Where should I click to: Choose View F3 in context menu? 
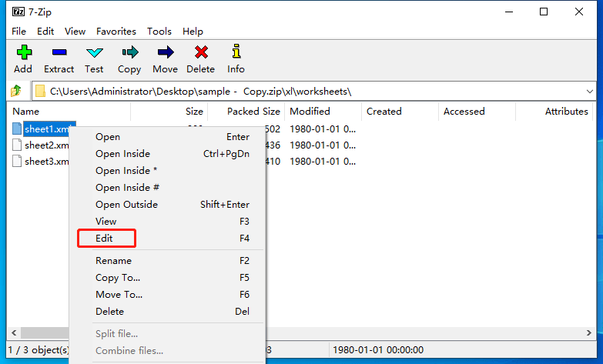click(x=168, y=222)
